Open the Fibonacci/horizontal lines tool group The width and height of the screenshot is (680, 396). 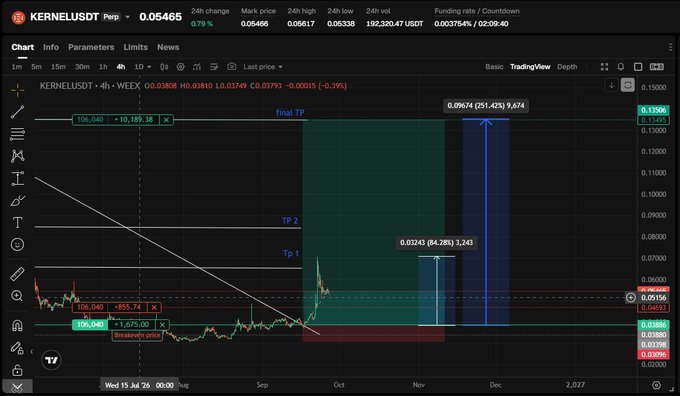point(17,134)
